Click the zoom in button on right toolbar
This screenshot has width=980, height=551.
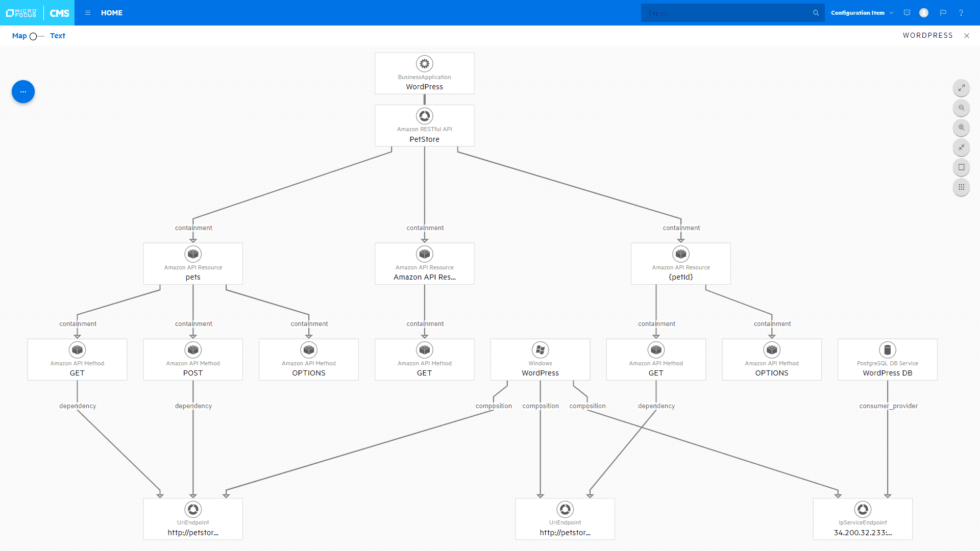(964, 128)
